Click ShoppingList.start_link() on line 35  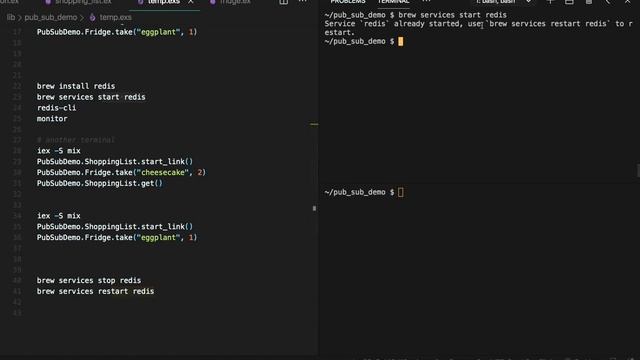(x=115, y=227)
